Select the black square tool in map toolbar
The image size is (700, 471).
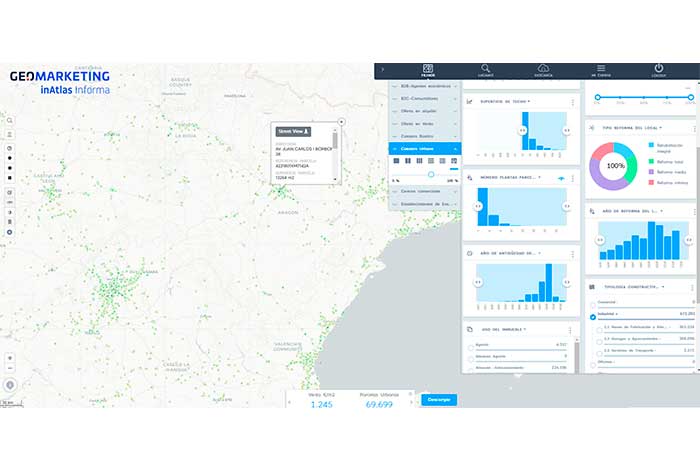tap(9, 178)
